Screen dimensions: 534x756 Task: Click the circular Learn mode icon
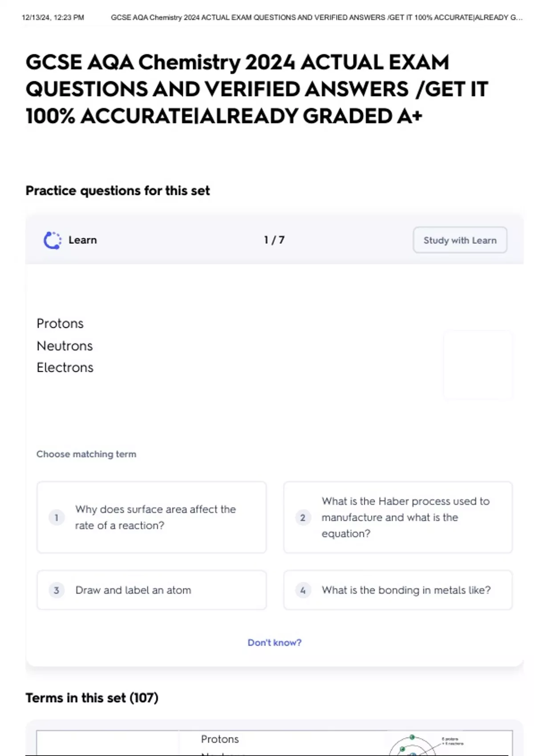tap(53, 240)
